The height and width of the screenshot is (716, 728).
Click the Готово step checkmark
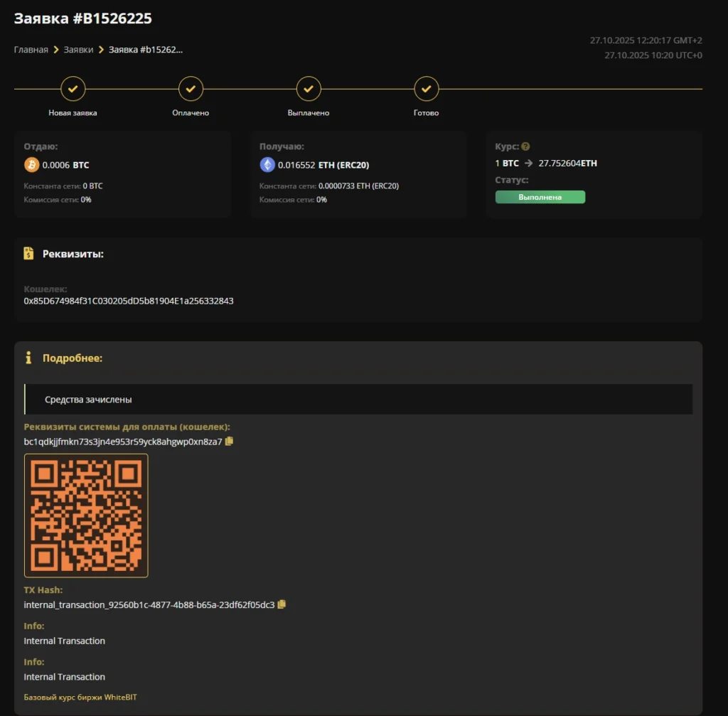coord(427,89)
